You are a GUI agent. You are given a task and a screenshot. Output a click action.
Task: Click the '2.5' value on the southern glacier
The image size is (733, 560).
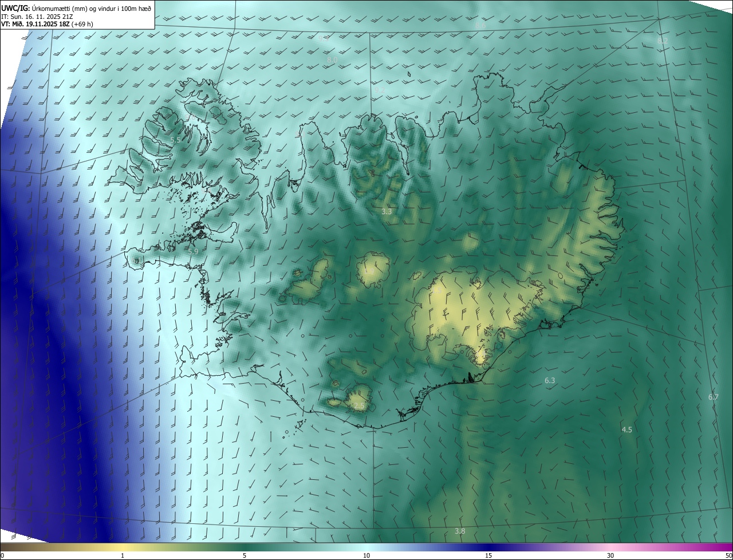[359, 405]
